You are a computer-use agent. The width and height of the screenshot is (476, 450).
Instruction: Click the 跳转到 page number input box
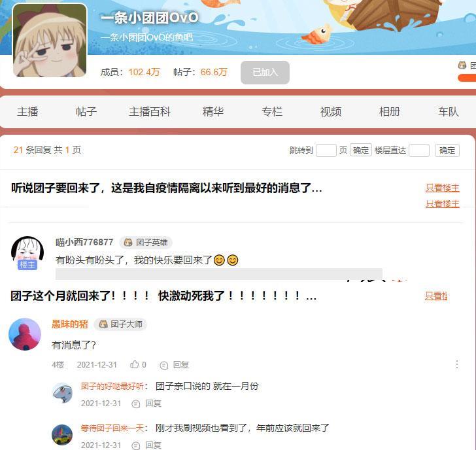(326, 150)
